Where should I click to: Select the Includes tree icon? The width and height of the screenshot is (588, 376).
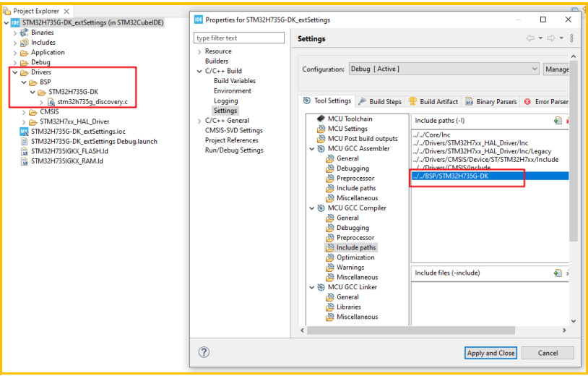[x=25, y=43]
